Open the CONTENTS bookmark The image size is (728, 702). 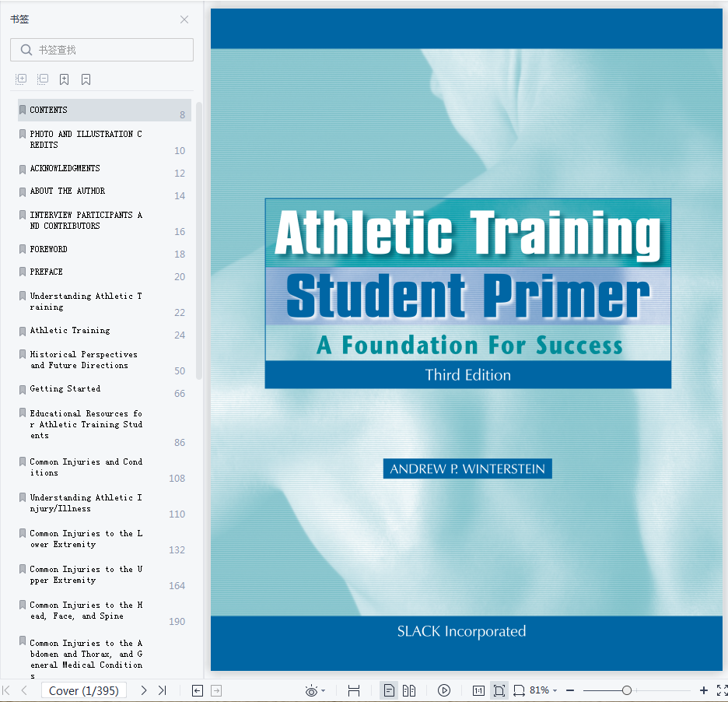click(x=104, y=110)
